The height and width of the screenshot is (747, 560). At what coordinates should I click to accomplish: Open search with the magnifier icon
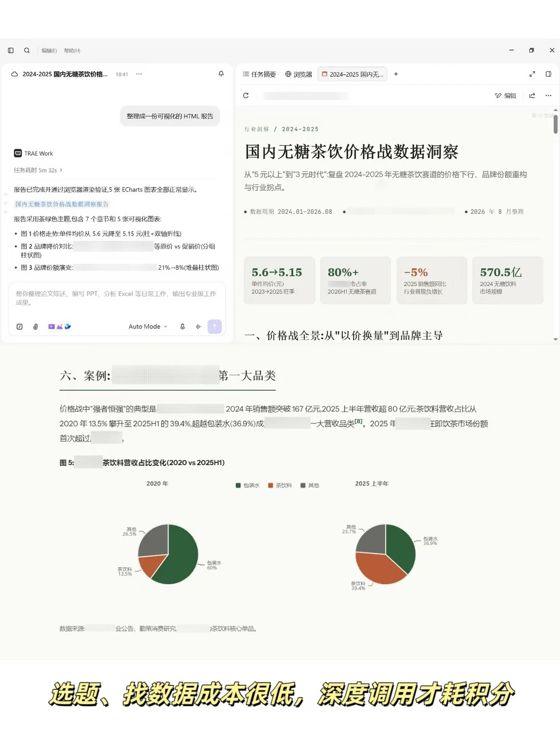27,50
